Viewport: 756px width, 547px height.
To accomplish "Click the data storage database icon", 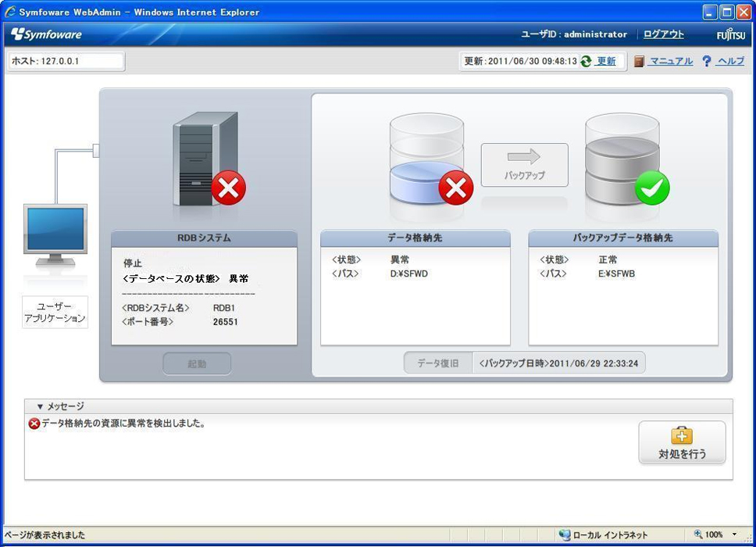I will click(426, 158).
